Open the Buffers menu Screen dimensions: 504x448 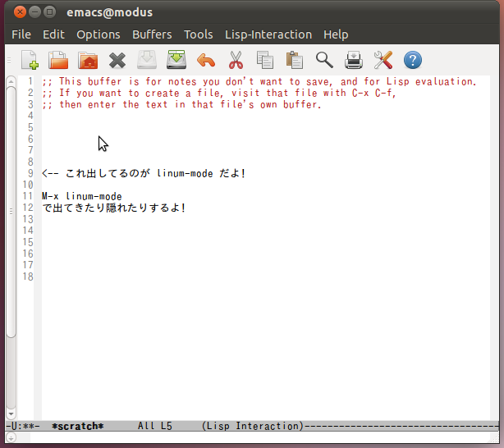coord(152,34)
